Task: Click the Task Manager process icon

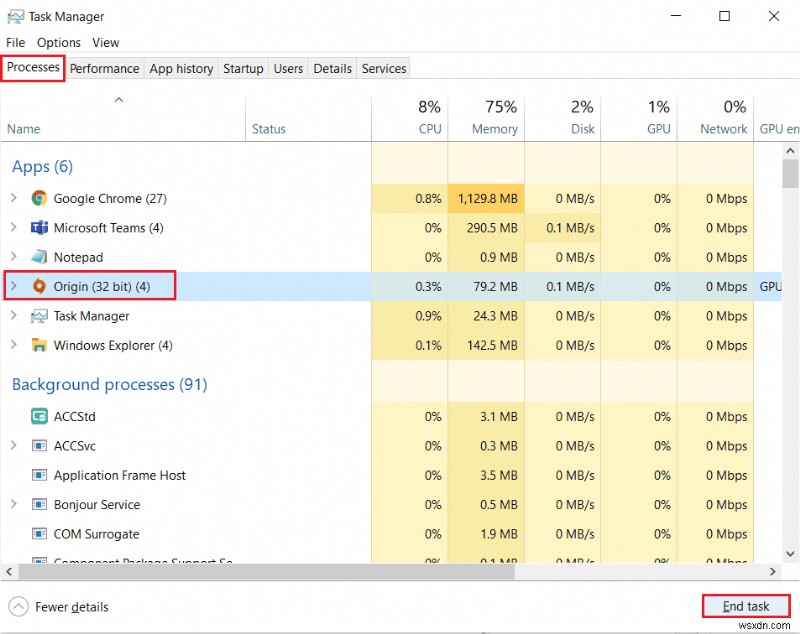Action: 38,316
